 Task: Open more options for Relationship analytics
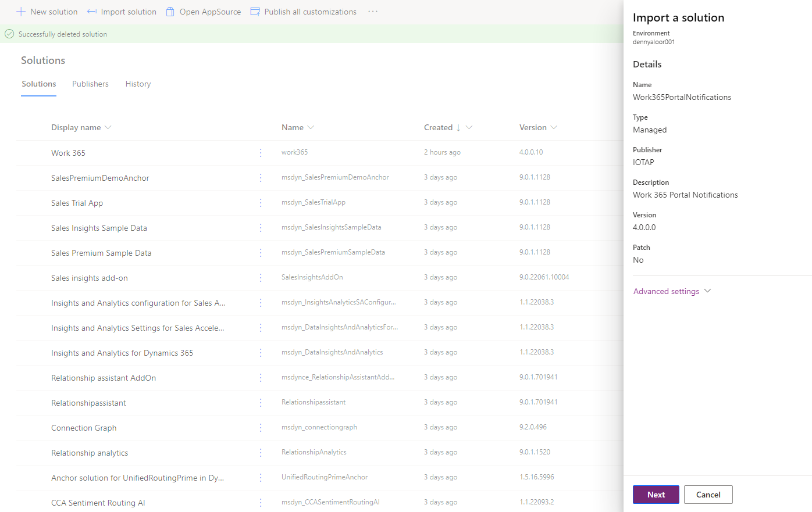(x=261, y=453)
